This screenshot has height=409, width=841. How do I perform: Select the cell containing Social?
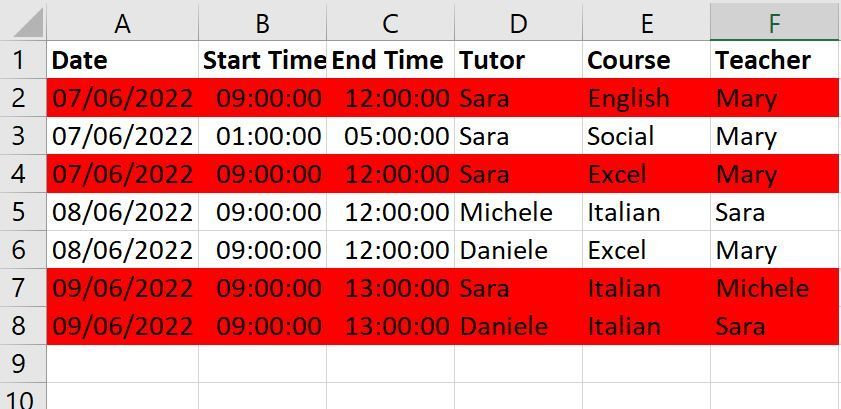click(x=646, y=136)
